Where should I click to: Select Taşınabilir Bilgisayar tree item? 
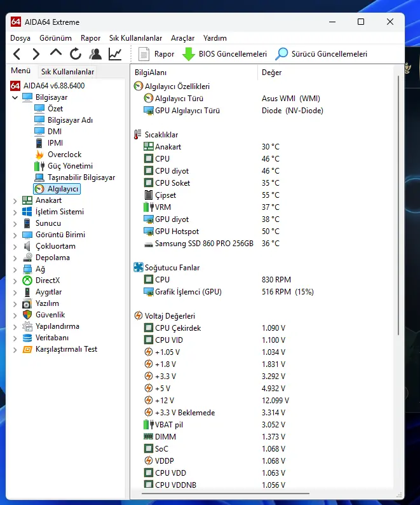pos(75,177)
